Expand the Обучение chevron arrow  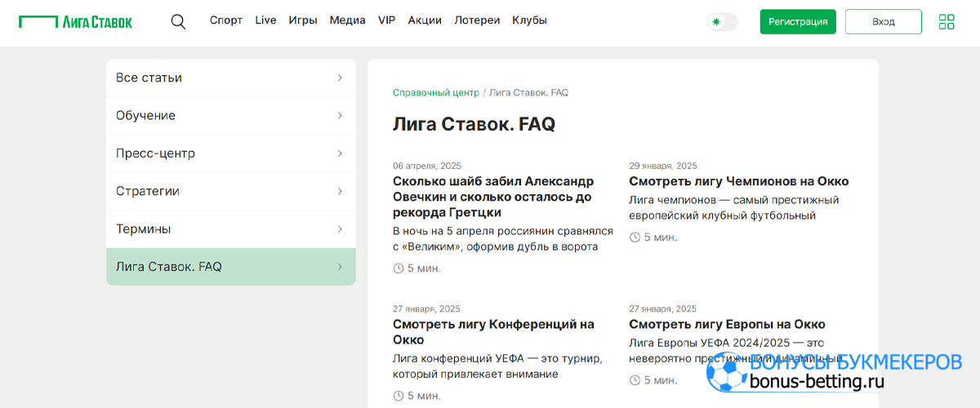pyautogui.click(x=340, y=115)
